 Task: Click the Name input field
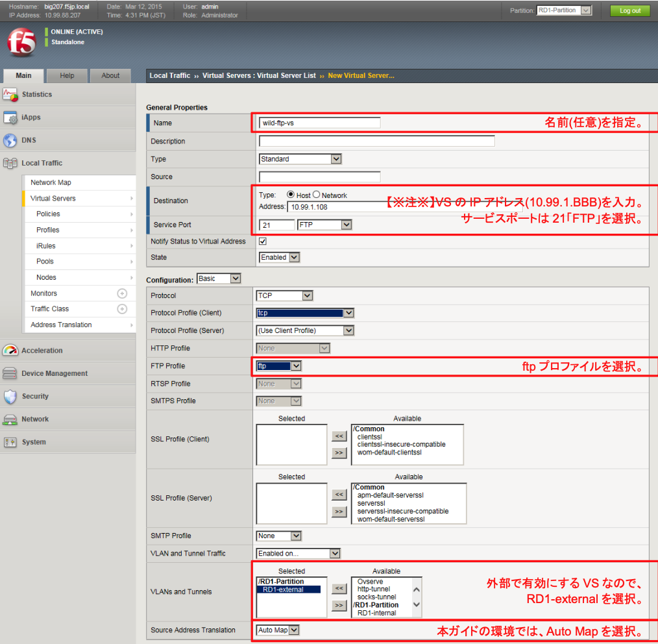tap(320, 123)
